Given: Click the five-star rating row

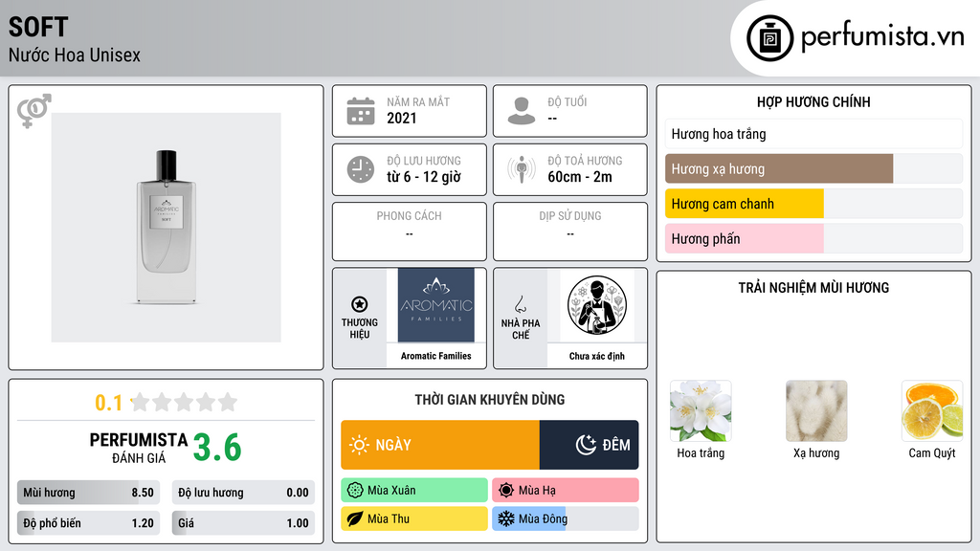Looking at the screenshot, I should (185, 402).
